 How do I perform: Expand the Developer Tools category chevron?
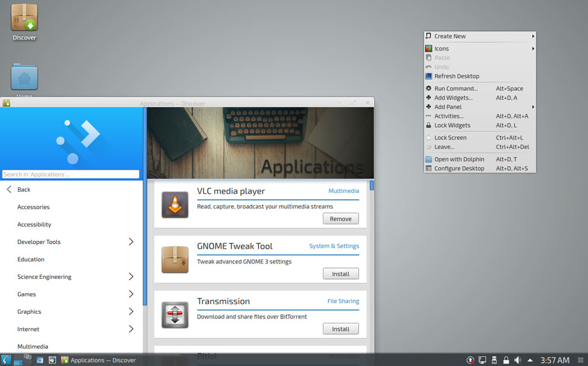point(131,241)
